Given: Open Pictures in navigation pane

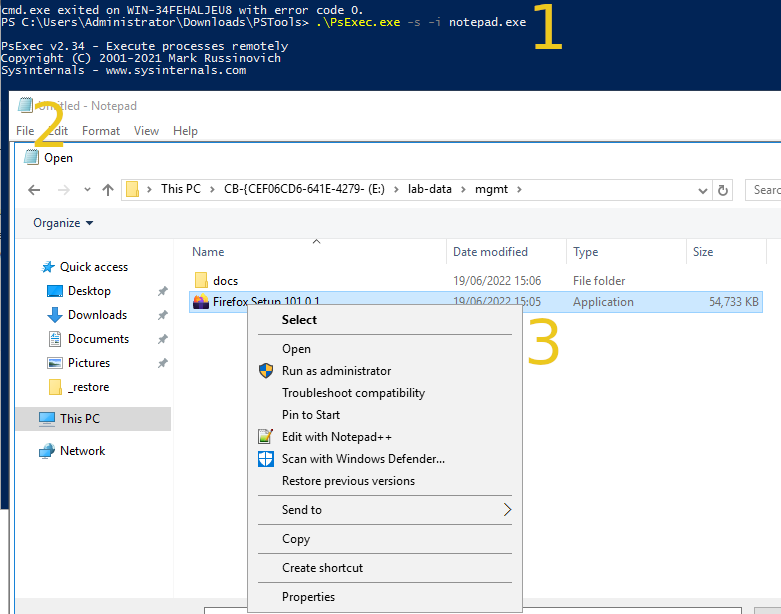Looking at the screenshot, I should (89, 363).
